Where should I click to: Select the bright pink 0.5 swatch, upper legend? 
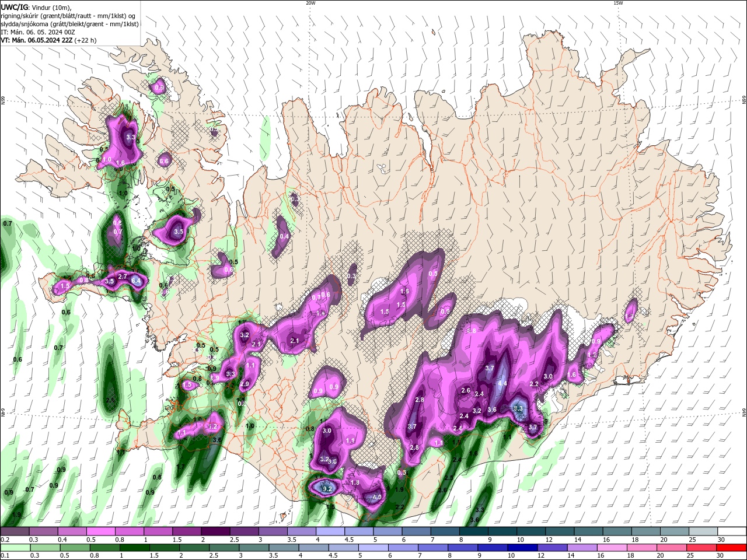100,531
